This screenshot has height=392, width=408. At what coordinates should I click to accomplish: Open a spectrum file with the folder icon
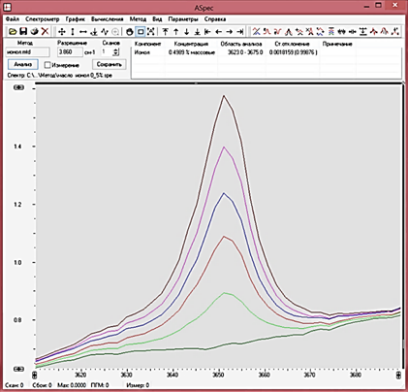click(12, 32)
